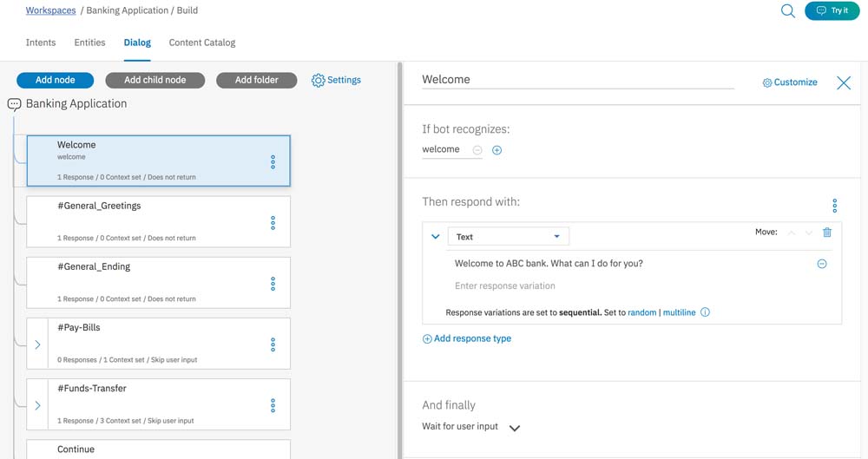
Task: Open #General_Greetings node's three-dot menu
Action: point(273,223)
